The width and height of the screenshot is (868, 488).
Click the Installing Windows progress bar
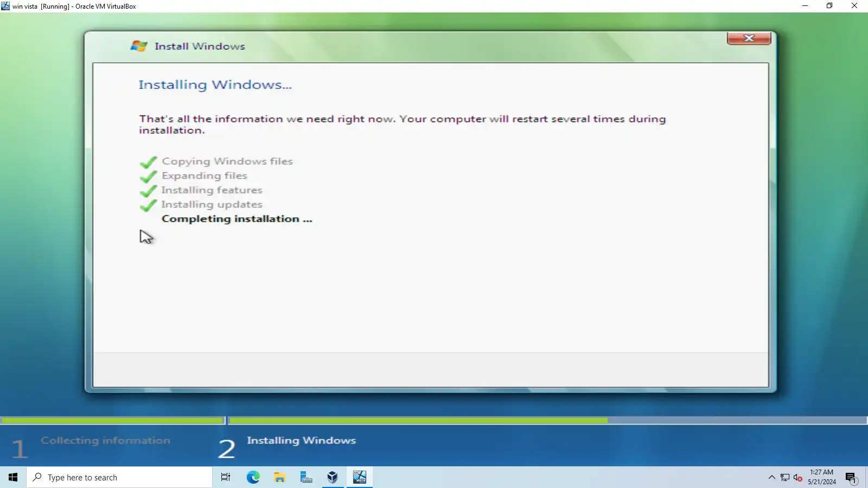click(x=548, y=420)
